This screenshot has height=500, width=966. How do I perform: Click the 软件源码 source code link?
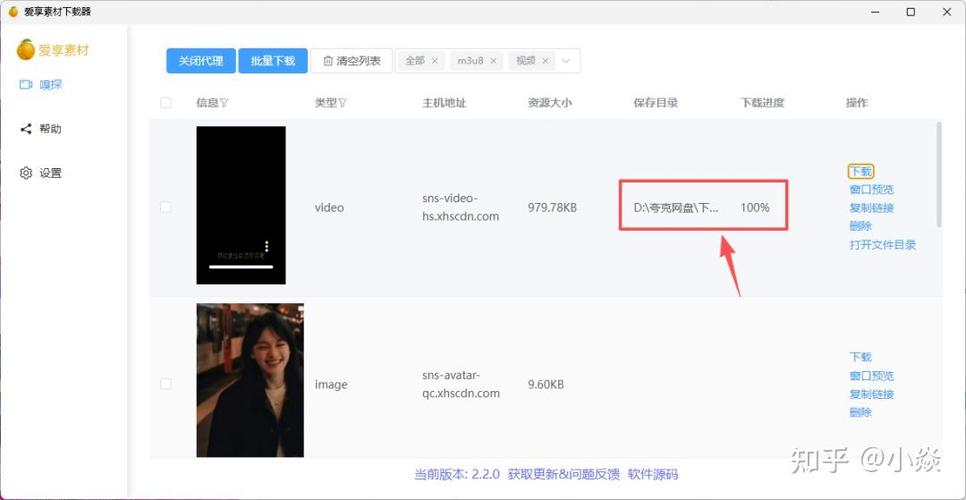(652, 474)
